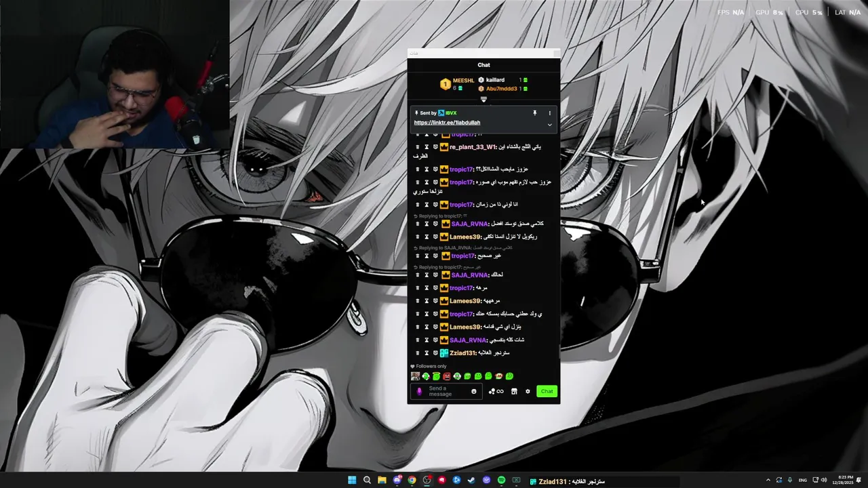This screenshot has width=868, height=488.
Task: Open the channel points icon beside infinity
Action: (492, 391)
